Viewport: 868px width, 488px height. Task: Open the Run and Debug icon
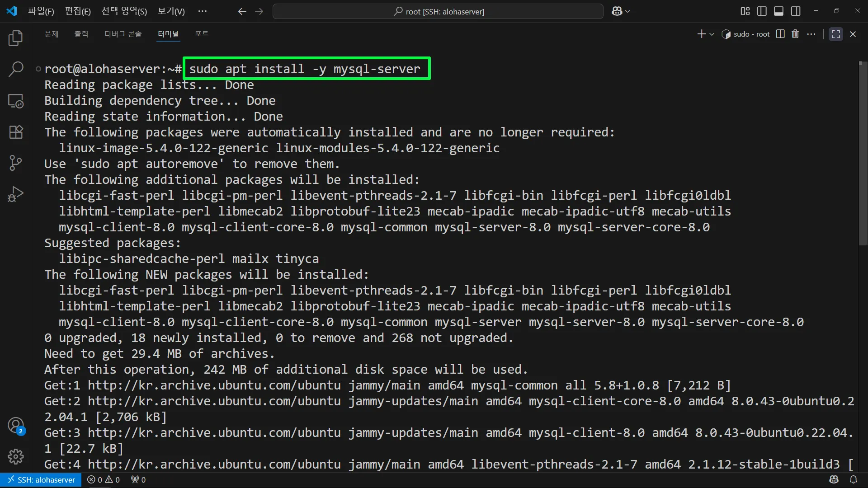[x=15, y=194]
